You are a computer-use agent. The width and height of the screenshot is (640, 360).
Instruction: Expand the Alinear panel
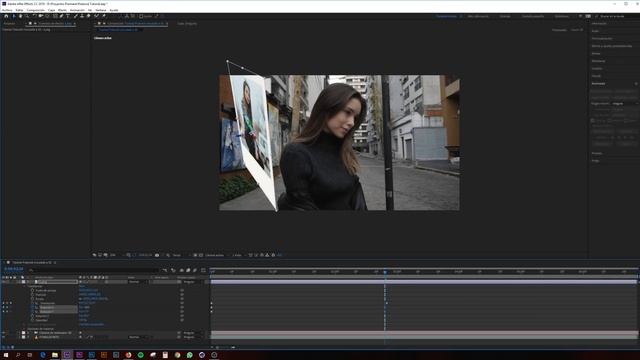(596, 53)
